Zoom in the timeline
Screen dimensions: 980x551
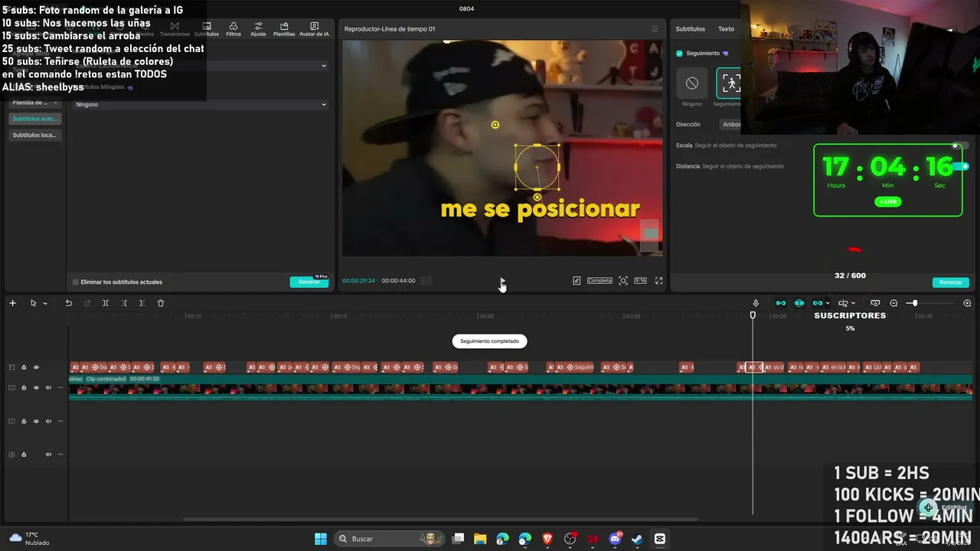967,303
